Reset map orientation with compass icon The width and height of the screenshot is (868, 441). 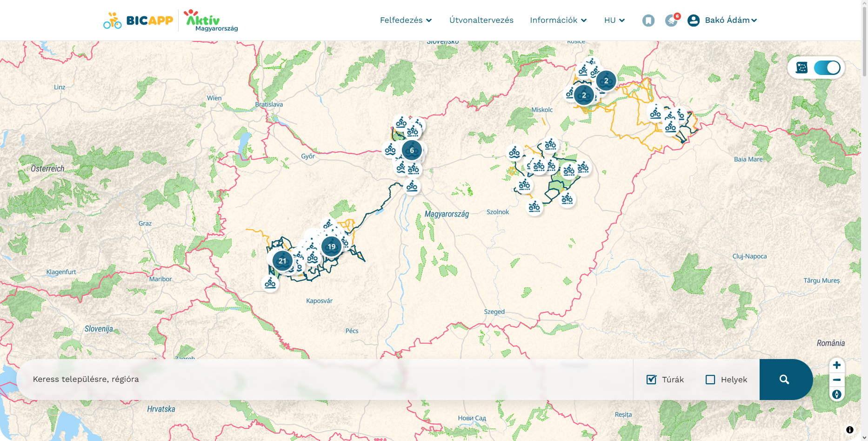point(836,394)
